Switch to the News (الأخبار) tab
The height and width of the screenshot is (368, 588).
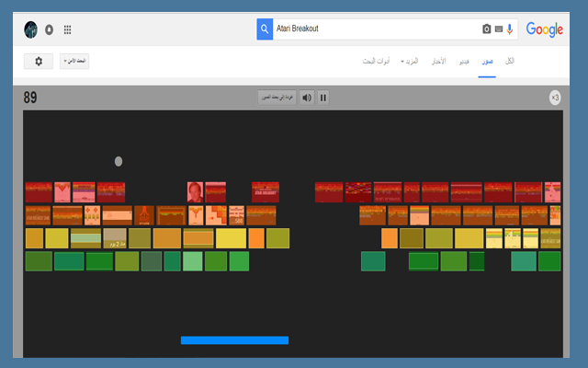[x=439, y=61]
